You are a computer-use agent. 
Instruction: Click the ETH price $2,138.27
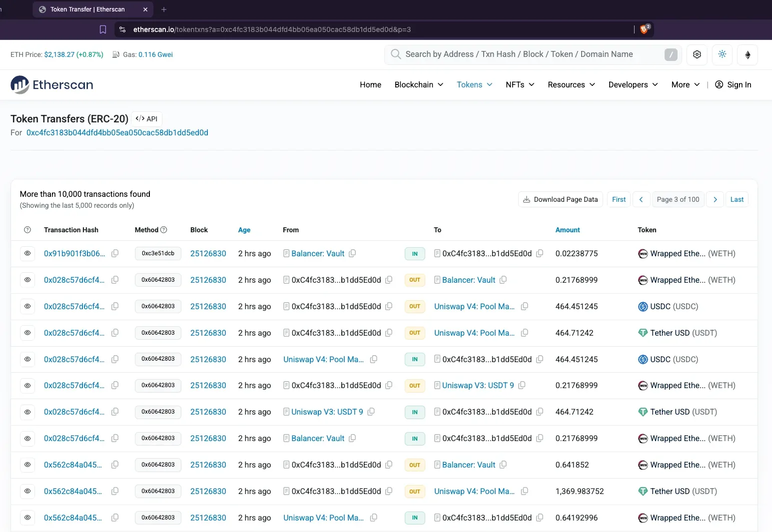pyautogui.click(x=59, y=54)
